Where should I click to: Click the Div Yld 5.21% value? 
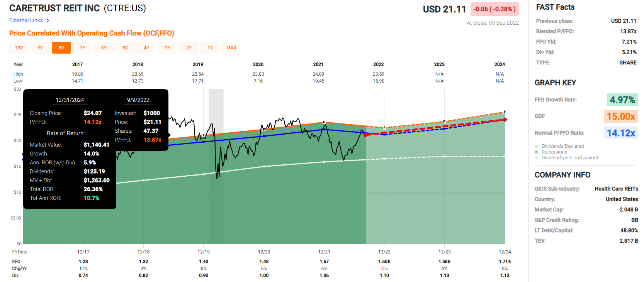629,52
